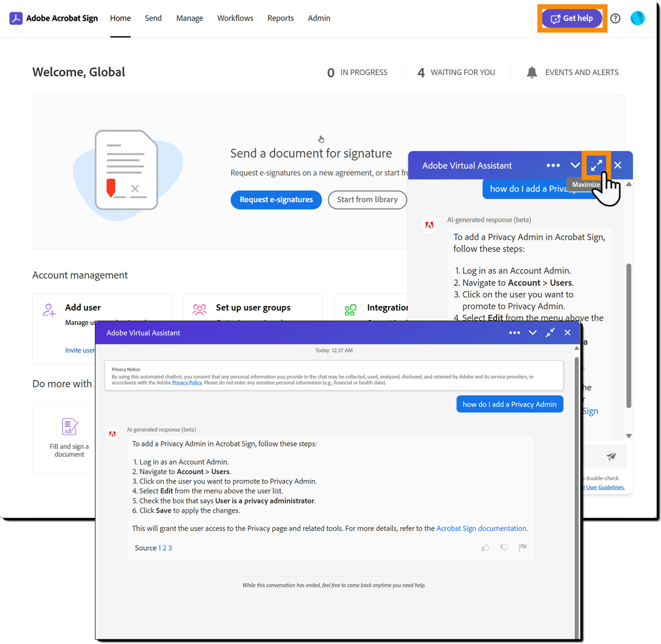This screenshot has height=644, width=661.
Task: Click Request e-signatures button
Action: (276, 200)
